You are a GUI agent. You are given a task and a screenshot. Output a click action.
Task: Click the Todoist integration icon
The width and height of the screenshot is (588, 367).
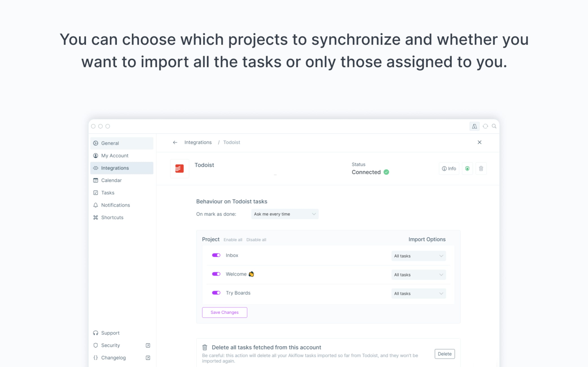[x=179, y=168]
